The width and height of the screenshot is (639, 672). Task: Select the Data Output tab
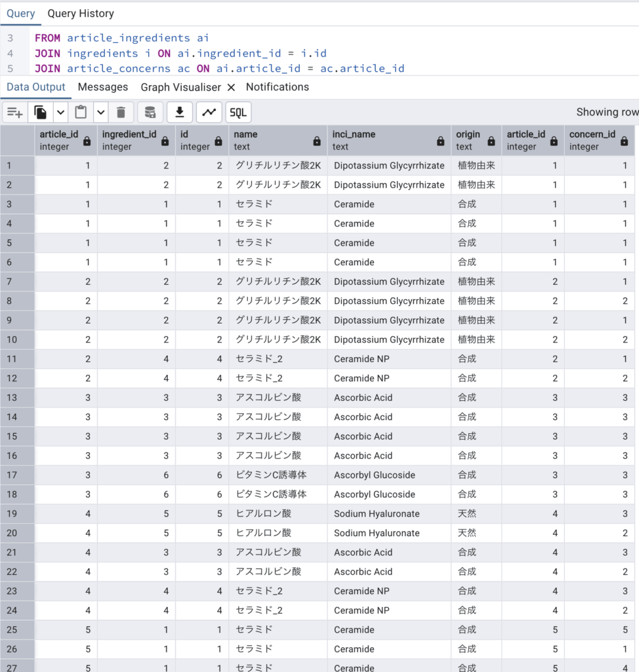tap(36, 87)
